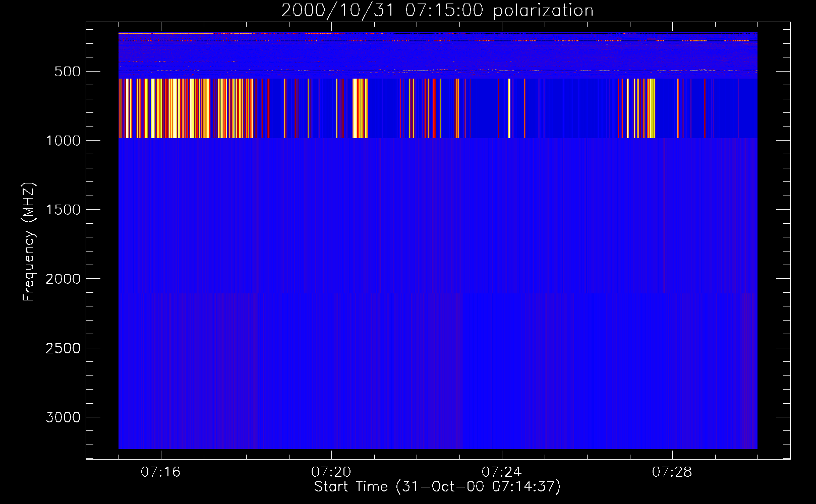
Task: Click the 07:20 time tick label
Action: coord(331,472)
